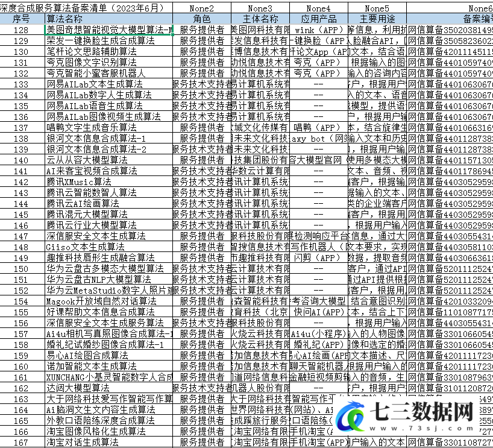The width and height of the screenshot is (493, 448).
Task: Select cell 诺加智能文本生成算法
Action: click(109, 367)
